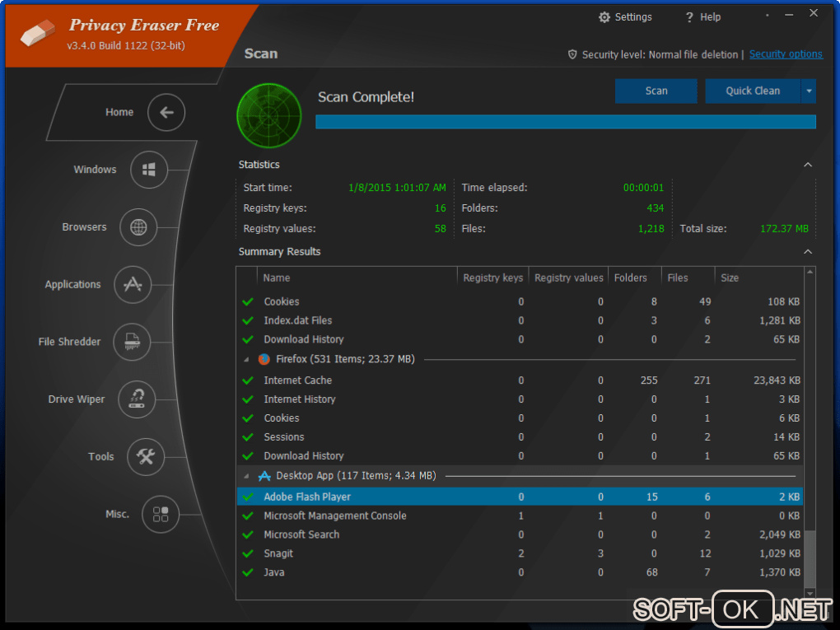Collapse the Firefox group triangle
The height and width of the screenshot is (630, 840).
[x=246, y=359]
